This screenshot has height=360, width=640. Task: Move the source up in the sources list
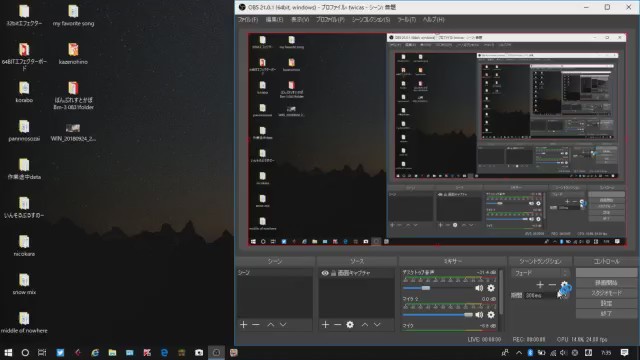click(x=364, y=324)
